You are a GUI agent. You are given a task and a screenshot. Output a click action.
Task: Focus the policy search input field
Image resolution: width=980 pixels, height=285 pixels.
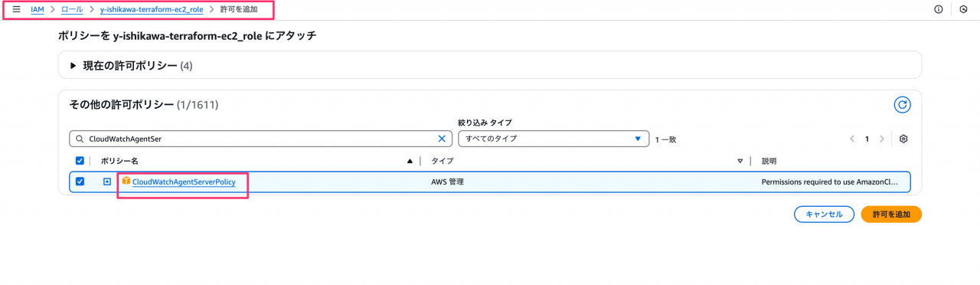[260, 139]
